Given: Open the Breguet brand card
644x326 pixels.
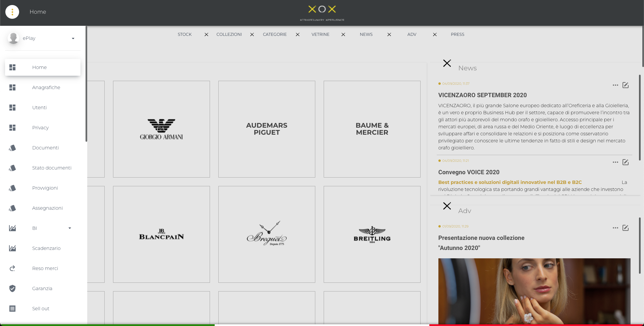Looking at the screenshot, I should pos(267,234).
